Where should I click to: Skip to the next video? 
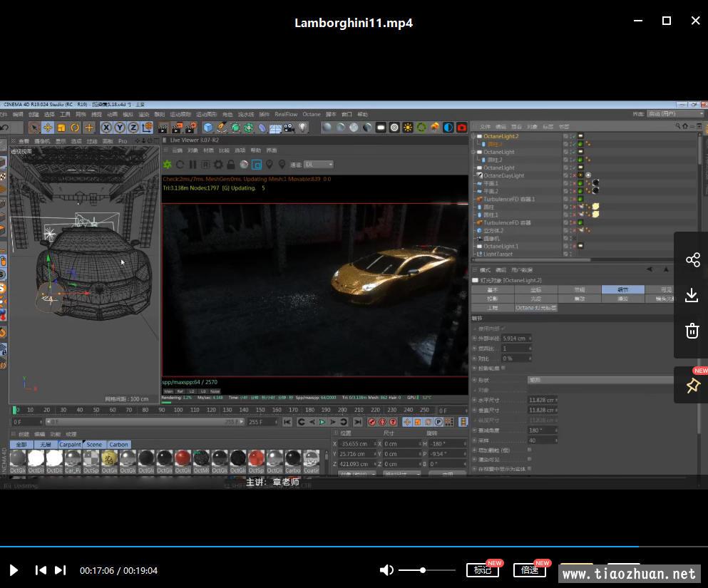[61, 570]
